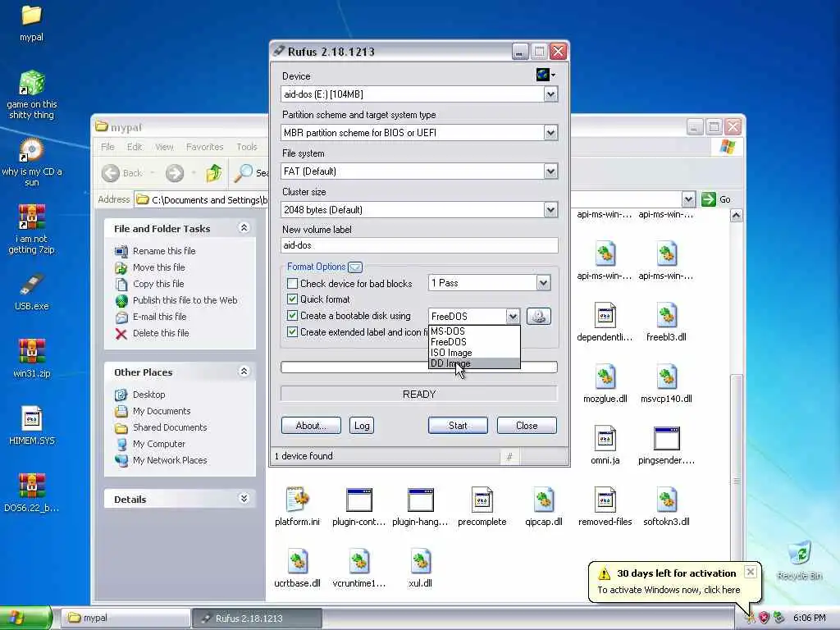Open the Rufus Log
The image size is (840, 630).
pyautogui.click(x=362, y=426)
